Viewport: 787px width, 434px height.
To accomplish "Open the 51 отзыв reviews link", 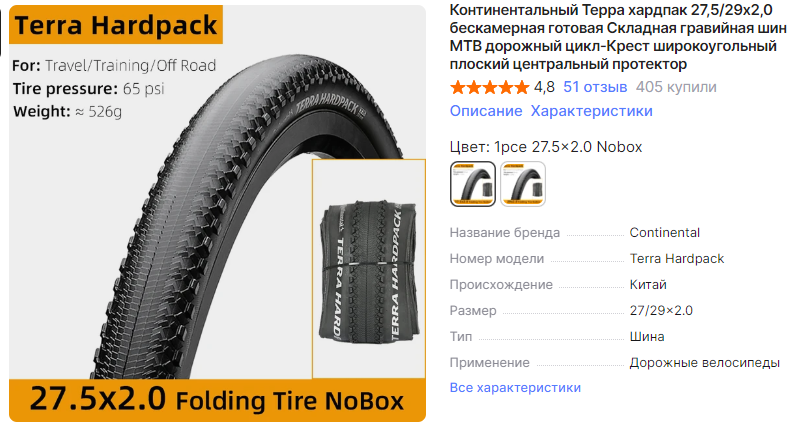I will [x=595, y=87].
